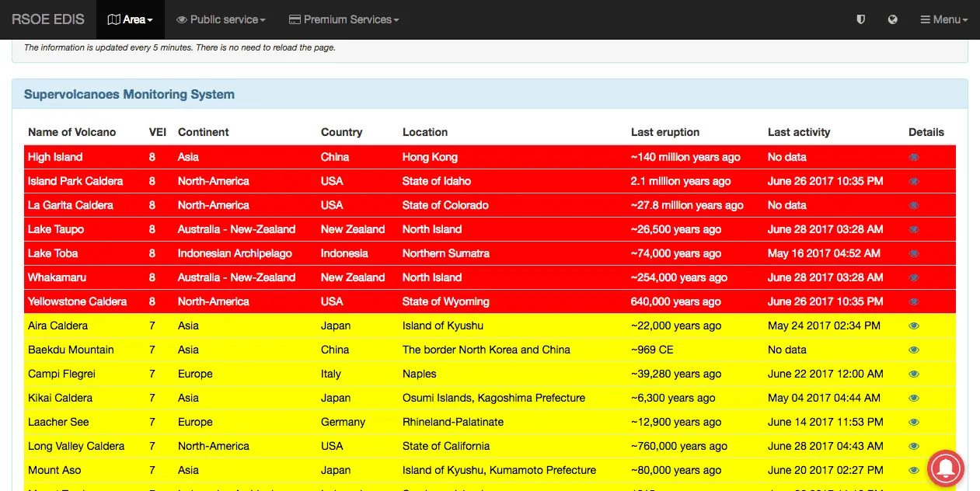The height and width of the screenshot is (491, 980).
Task: Open the hamburger Menu dropdown
Action: pos(943,19)
